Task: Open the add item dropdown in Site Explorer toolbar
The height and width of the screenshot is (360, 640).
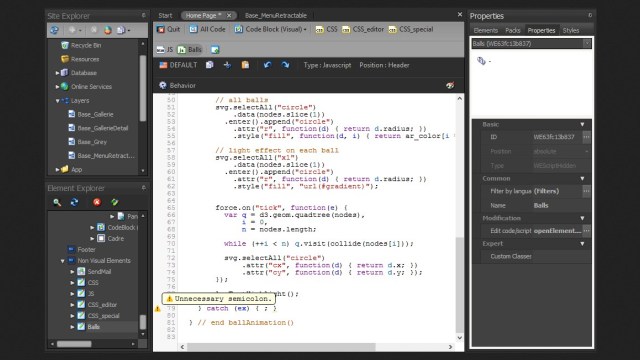Action: click(74, 30)
